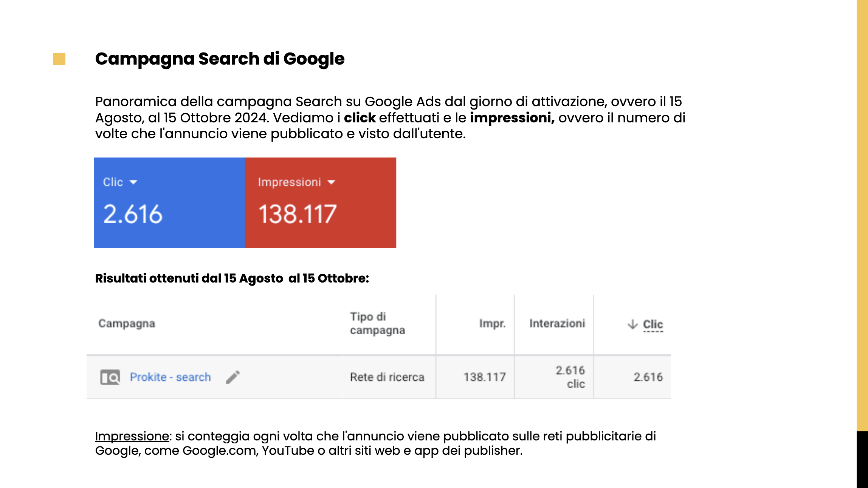Image resolution: width=868 pixels, height=488 pixels.
Task: Click the pencil edit icon
Action: click(x=233, y=377)
